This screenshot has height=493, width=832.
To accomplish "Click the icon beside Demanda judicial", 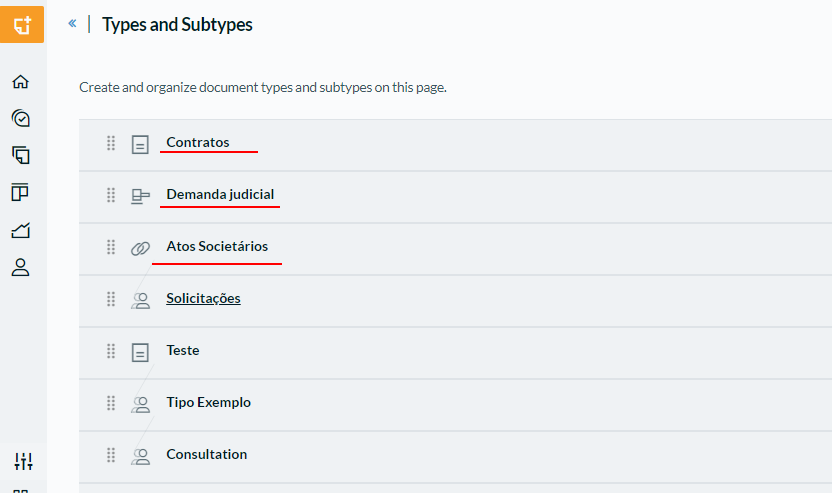I will pyautogui.click(x=141, y=196).
